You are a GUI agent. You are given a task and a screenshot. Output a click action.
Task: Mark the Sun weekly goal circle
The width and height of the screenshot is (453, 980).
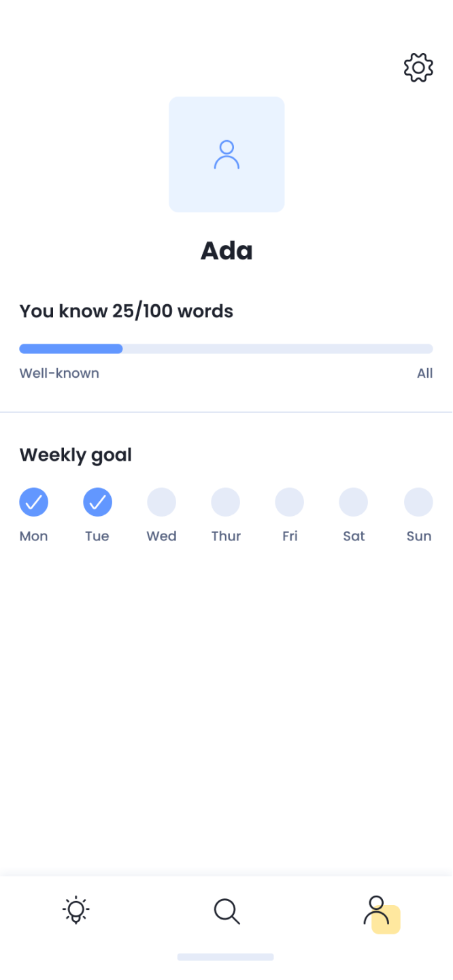[x=418, y=502]
